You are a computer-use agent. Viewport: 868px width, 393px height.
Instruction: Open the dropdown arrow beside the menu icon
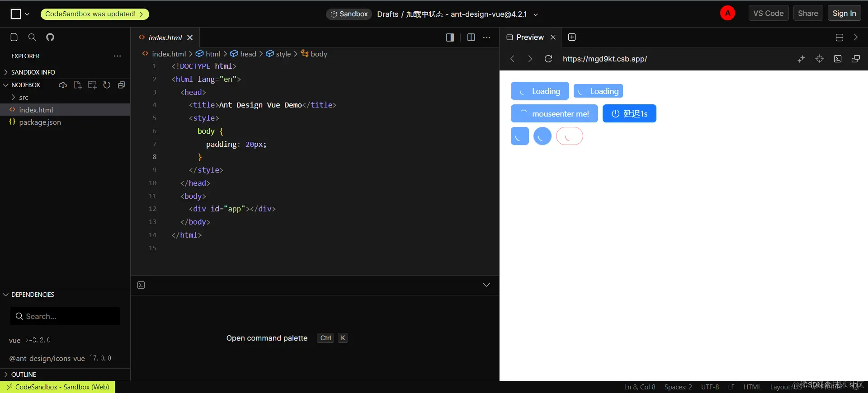click(x=27, y=14)
